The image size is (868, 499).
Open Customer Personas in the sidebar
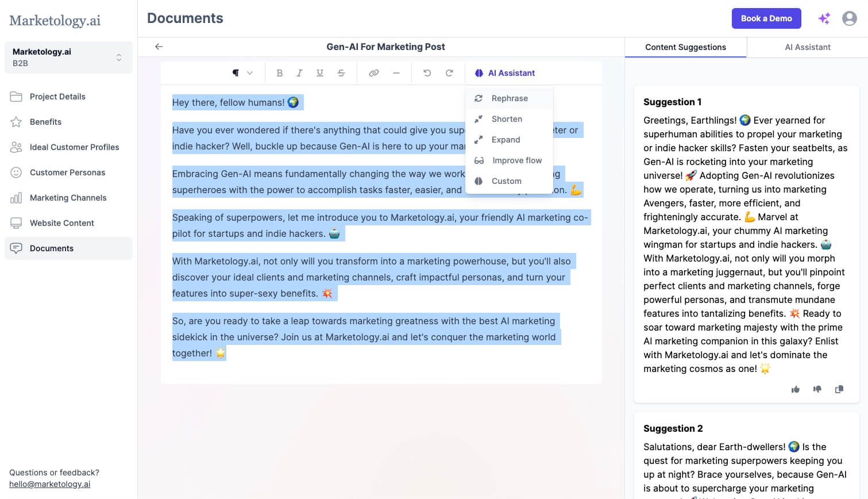[68, 172]
